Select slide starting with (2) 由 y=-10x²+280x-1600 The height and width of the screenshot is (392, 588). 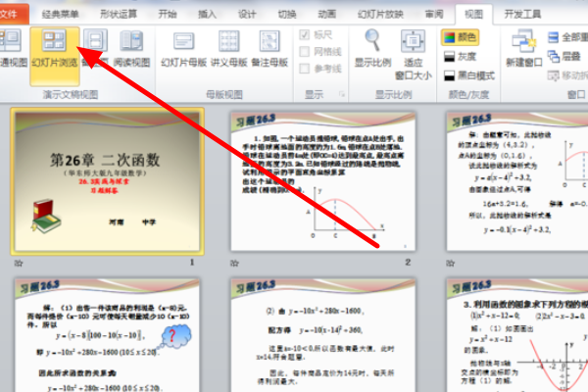[x=323, y=335]
